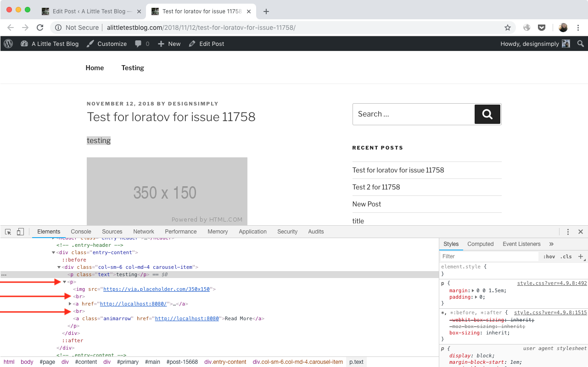This screenshot has width=588, height=367.
Task: Click the styles Filter field
Action: (489, 256)
